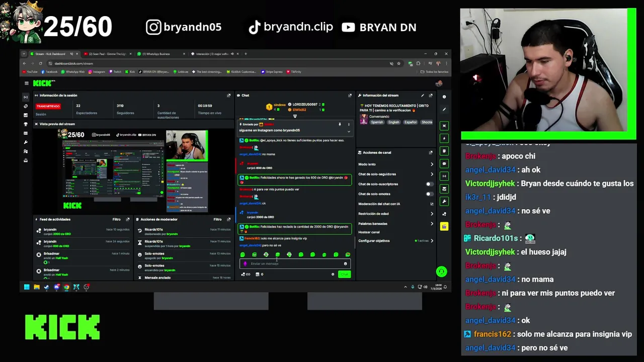Viewport: 644px width, 362px height.
Task: Open YouTube bookmark
Action: point(30,72)
